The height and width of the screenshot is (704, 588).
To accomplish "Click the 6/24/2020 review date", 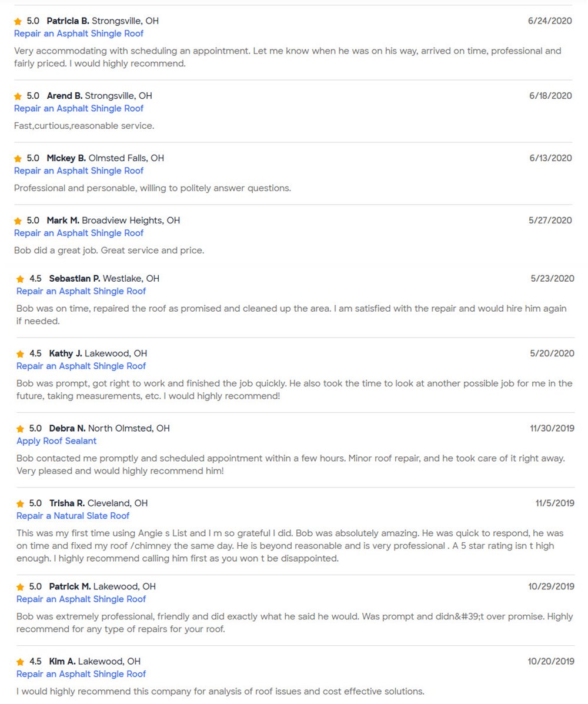I will (550, 21).
